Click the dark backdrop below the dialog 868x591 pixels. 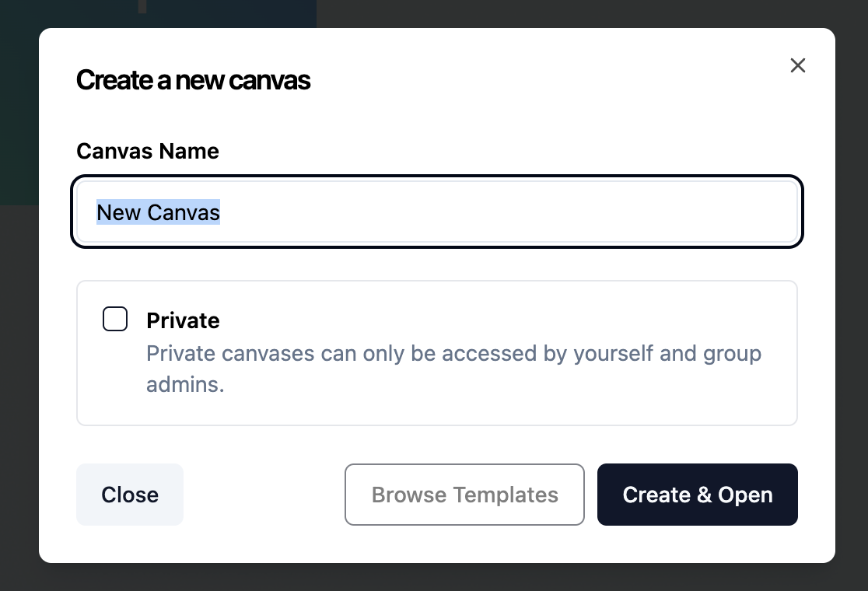click(x=436, y=577)
